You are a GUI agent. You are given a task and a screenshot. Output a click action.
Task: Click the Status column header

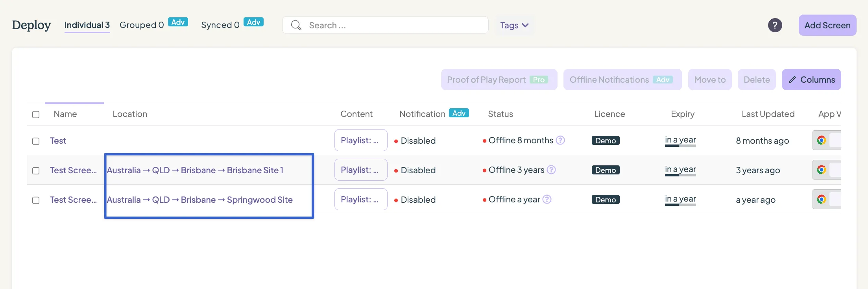500,114
